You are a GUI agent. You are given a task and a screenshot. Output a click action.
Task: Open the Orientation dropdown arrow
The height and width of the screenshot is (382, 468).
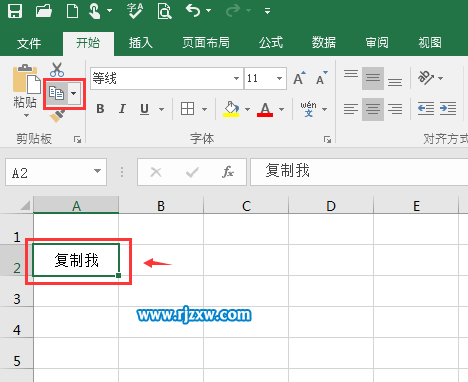[441, 79]
